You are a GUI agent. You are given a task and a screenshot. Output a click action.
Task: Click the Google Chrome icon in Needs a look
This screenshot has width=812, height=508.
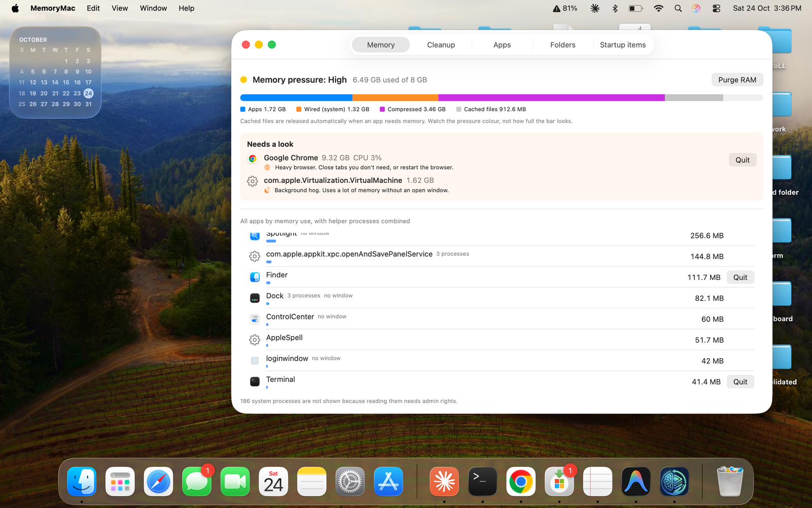click(x=252, y=158)
